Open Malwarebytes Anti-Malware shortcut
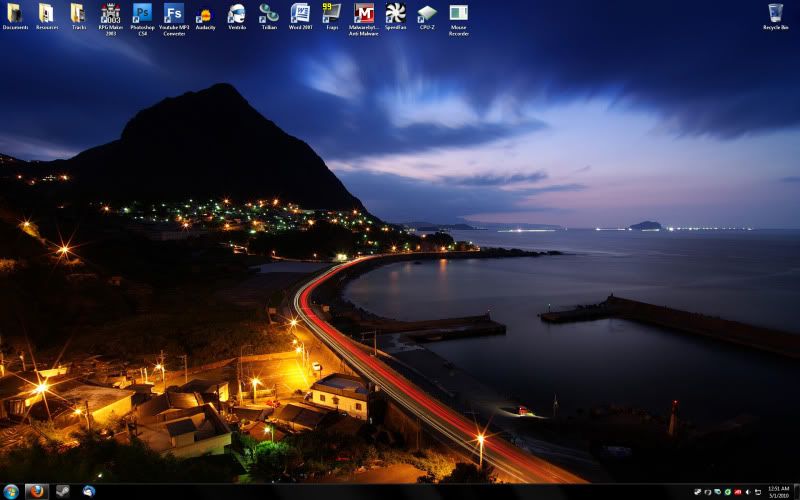The height and width of the screenshot is (500, 800). pyautogui.click(x=364, y=14)
